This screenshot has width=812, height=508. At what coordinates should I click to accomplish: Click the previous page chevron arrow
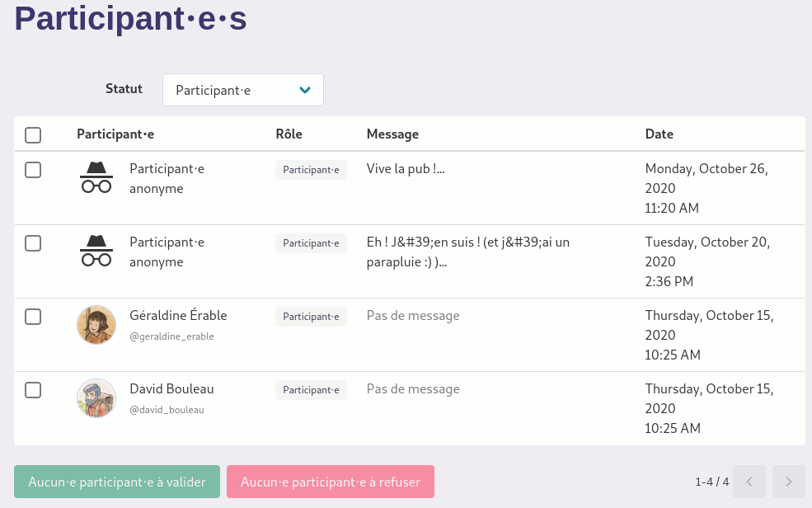coord(749,482)
